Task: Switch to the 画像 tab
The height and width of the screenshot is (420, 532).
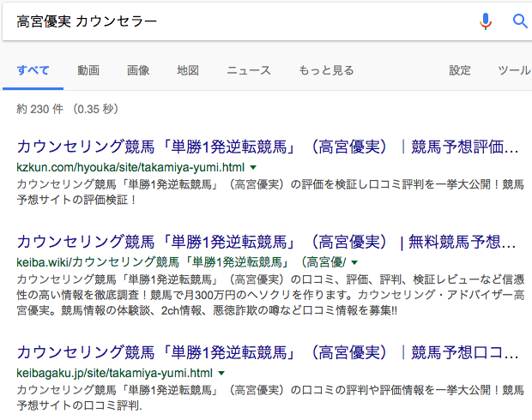Action: (x=138, y=70)
